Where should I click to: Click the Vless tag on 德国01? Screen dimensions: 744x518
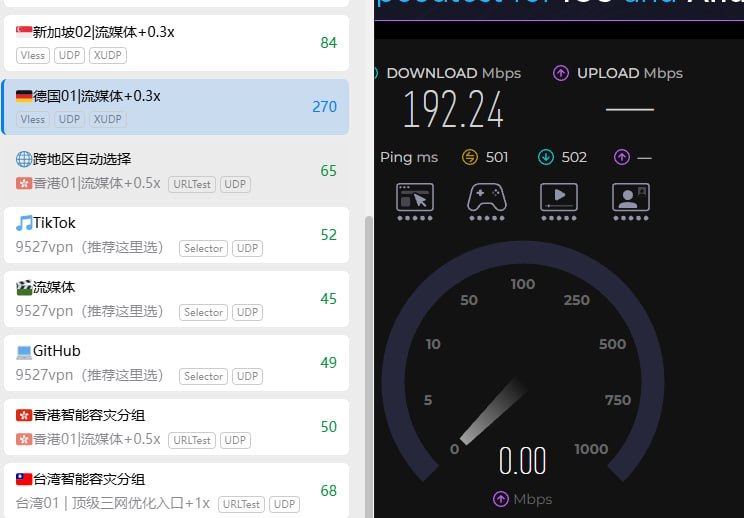pyautogui.click(x=33, y=120)
